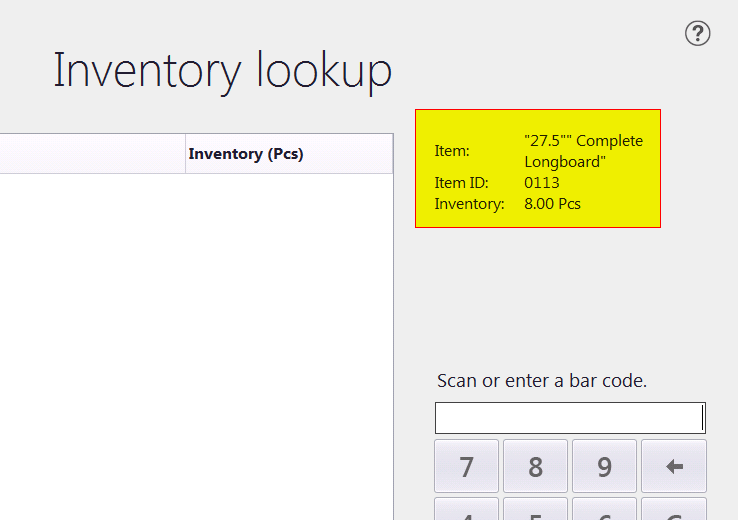Viewport: 738px width, 520px height.
Task: Click the "Scan or enter a bar code" label
Action: coord(541,381)
